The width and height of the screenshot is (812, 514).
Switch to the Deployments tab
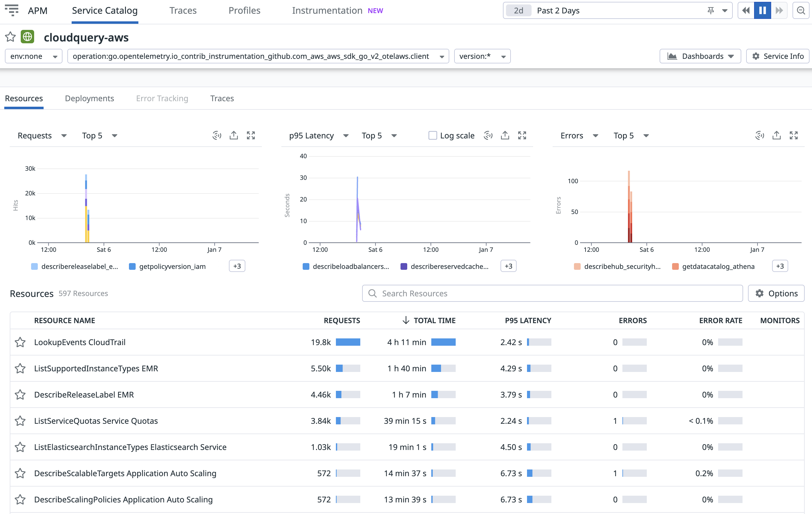(89, 98)
